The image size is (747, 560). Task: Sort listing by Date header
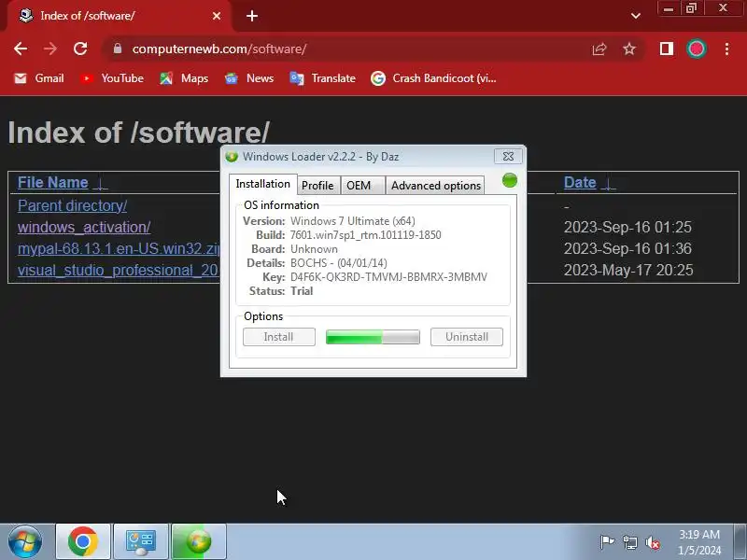pos(580,182)
